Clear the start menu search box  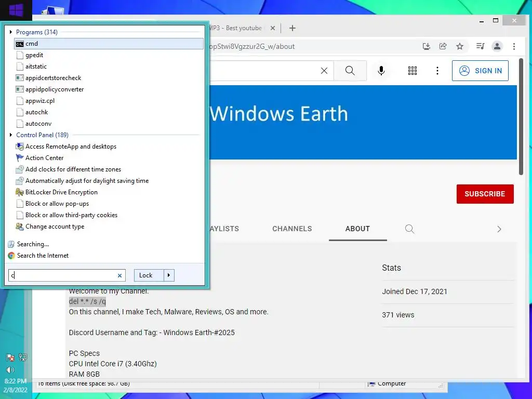tap(119, 275)
